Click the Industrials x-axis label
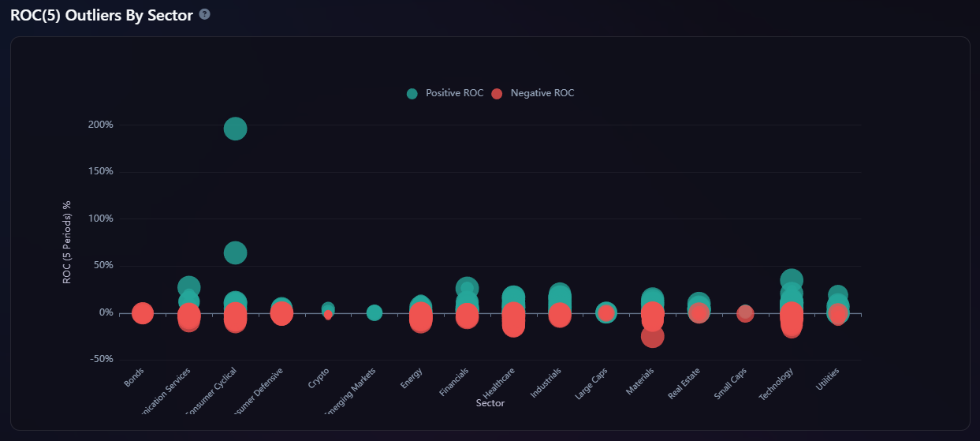980x441 pixels. pyautogui.click(x=546, y=383)
